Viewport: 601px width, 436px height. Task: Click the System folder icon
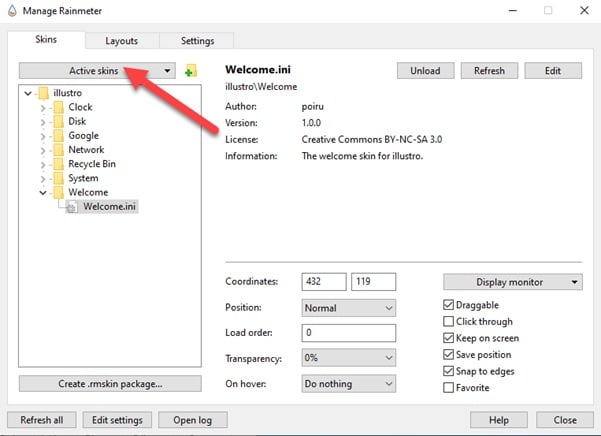[58, 178]
